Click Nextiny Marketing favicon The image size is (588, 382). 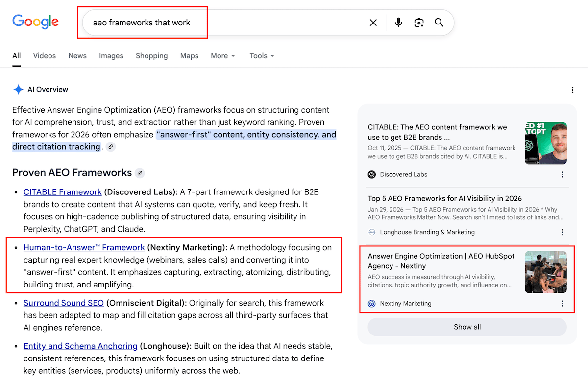(372, 304)
